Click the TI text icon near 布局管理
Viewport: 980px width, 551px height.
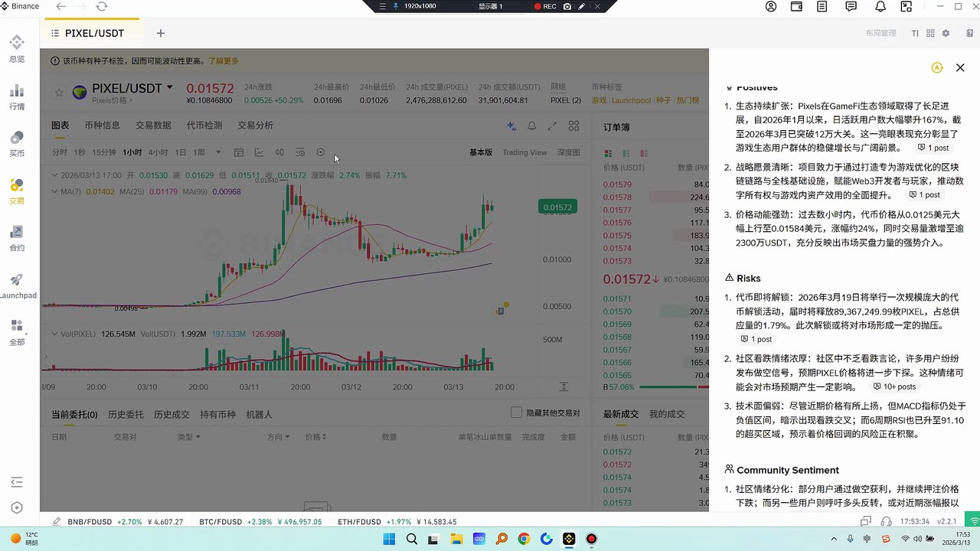point(915,34)
